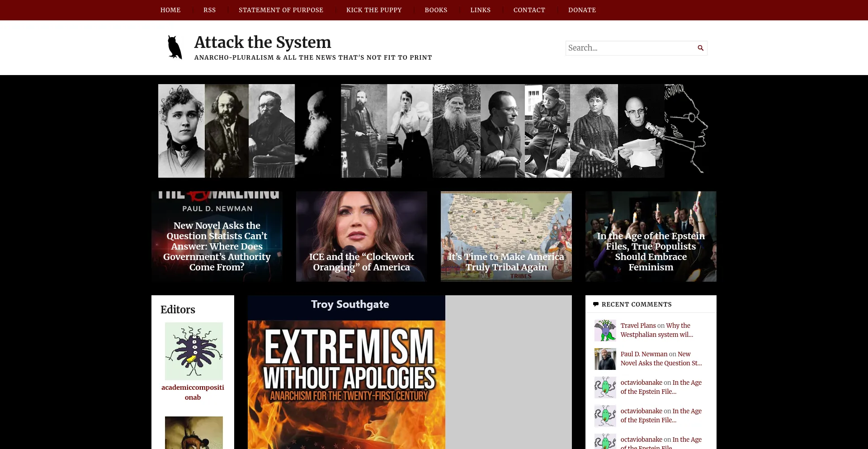Click the search magnifying glass icon
The width and height of the screenshot is (868, 449).
(700, 48)
